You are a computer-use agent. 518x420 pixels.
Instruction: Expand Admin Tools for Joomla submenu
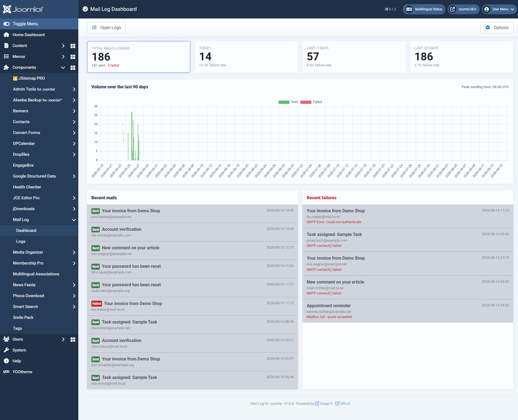(x=74, y=89)
